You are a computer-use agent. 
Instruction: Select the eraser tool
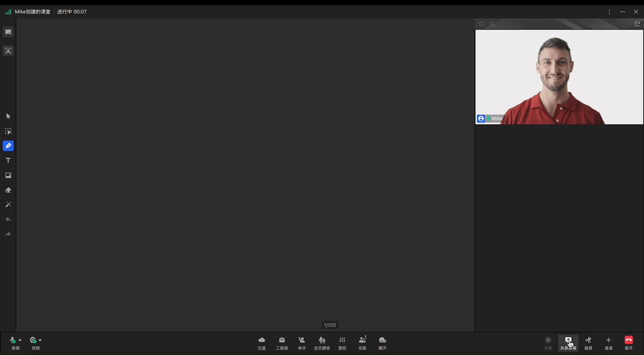coord(8,190)
